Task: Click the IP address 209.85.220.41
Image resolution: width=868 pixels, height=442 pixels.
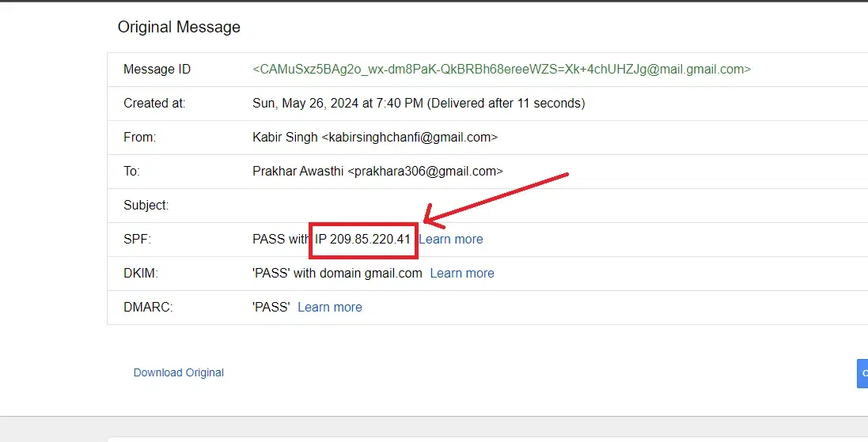Action: pyautogui.click(x=370, y=239)
